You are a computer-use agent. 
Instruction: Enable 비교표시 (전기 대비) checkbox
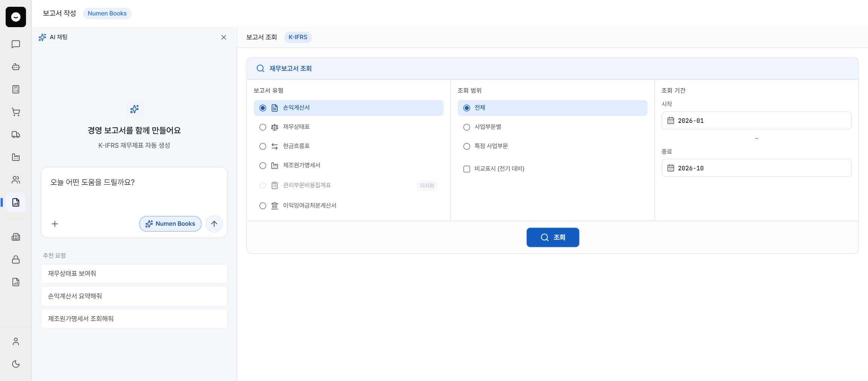coord(467,169)
